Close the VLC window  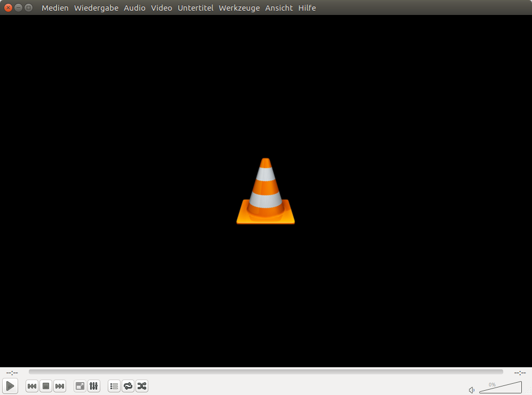pos(8,7)
